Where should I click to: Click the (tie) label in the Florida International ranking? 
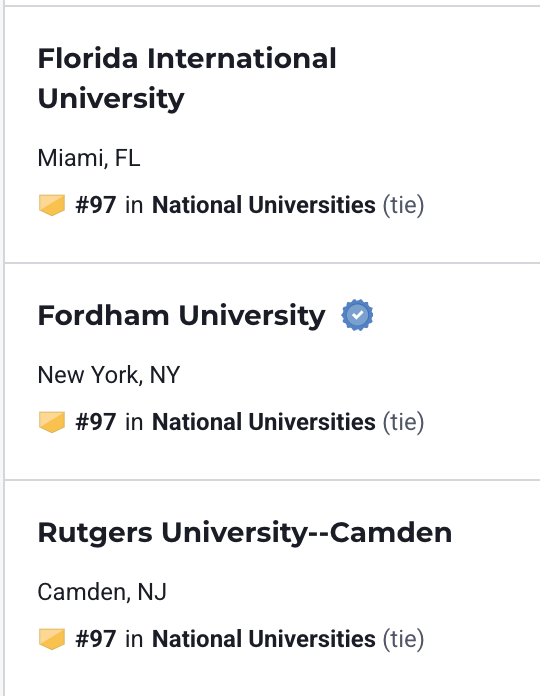403,206
